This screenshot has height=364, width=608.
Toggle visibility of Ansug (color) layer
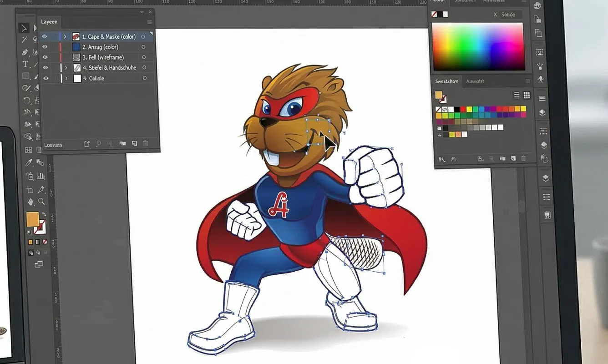click(x=45, y=47)
